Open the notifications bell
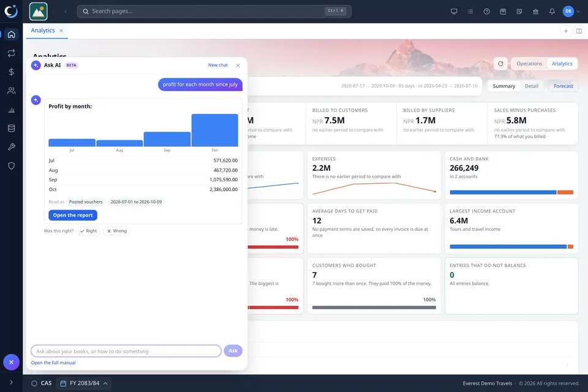The height and width of the screenshot is (392, 588). pos(552,11)
